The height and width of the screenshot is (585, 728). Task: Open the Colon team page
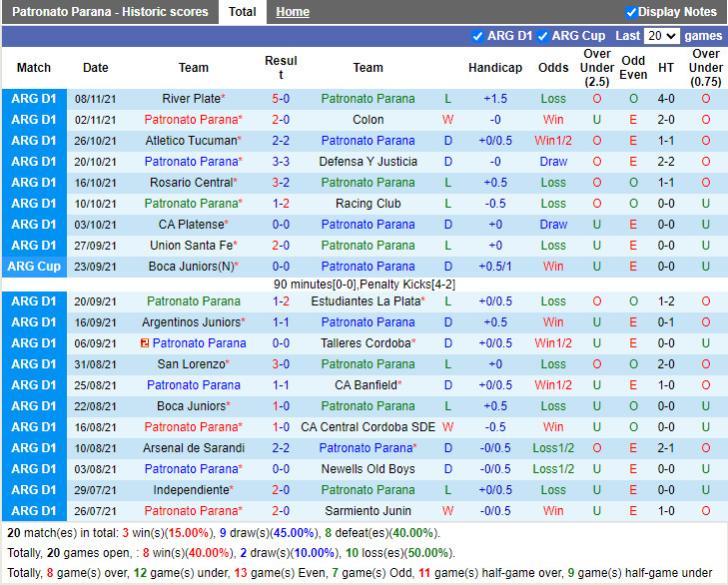(x=367, y=120)
